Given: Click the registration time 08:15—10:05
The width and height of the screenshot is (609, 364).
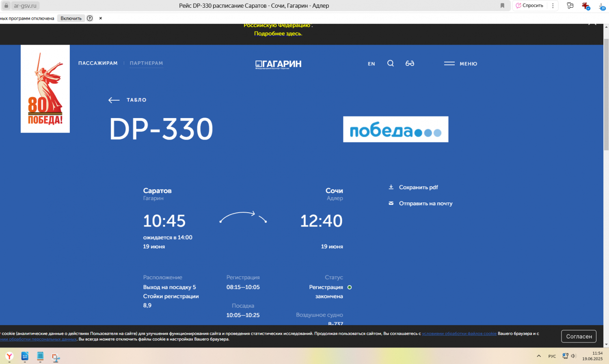Looking at the screenshot, I should (x=243, y=287).
